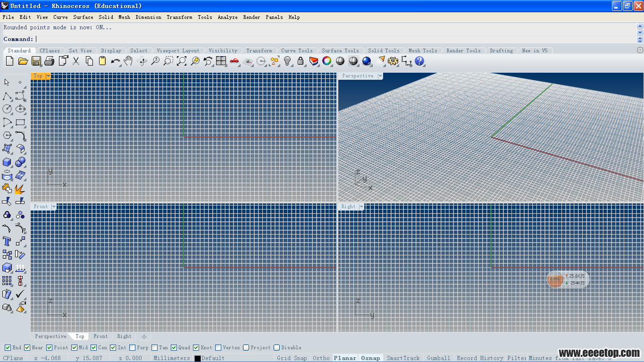Click the Explode icon in sidebar
This screenshot has width=644, height=362.
click(x=20, y=188)
